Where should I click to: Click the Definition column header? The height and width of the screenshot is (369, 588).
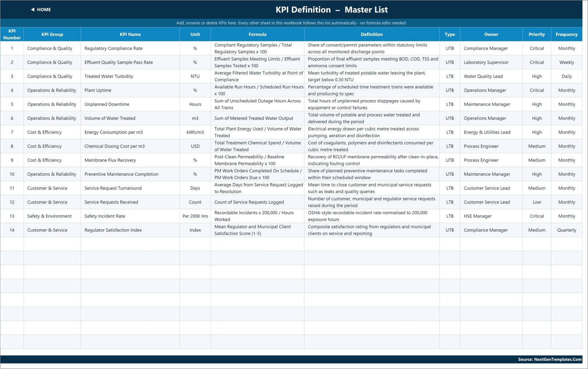[x=372, y=34]
